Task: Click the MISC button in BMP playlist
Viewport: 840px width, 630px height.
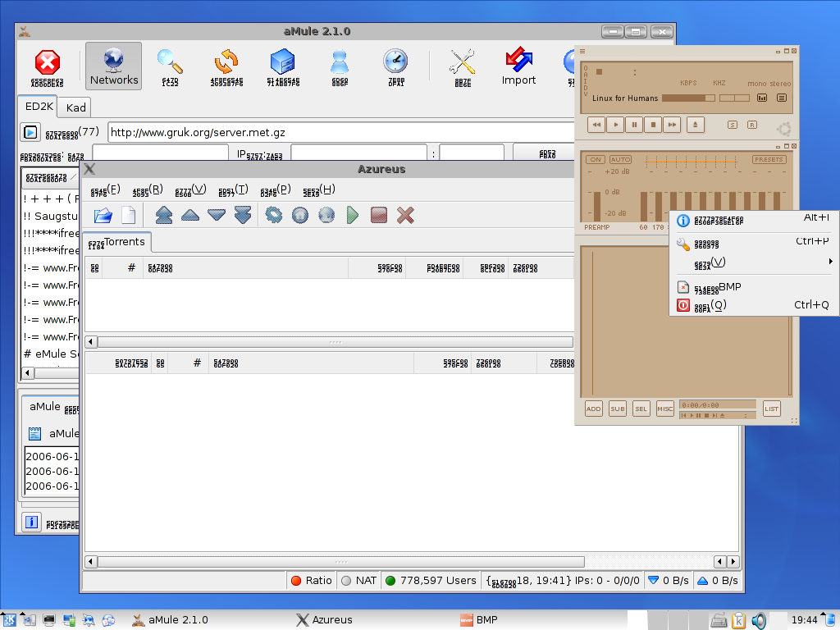Action: (664, 409)
